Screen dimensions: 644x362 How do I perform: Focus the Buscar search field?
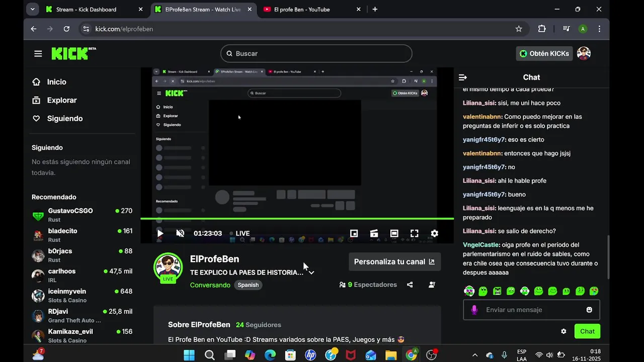(316, 53)
